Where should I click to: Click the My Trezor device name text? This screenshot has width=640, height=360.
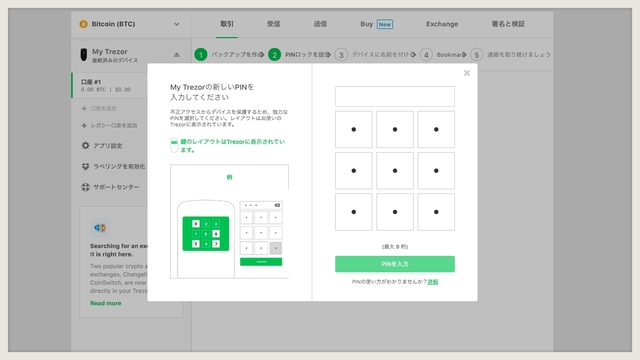coord(110,52)
